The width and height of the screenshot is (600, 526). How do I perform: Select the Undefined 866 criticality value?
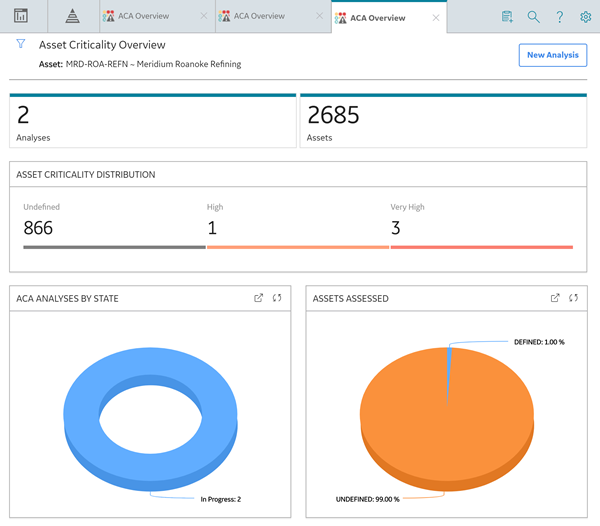[38, 228]
